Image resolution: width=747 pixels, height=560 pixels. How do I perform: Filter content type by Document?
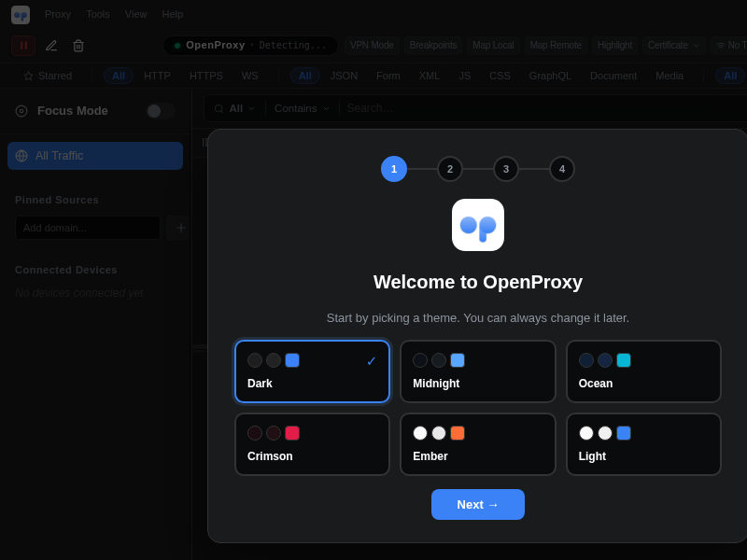click(613, 77)
